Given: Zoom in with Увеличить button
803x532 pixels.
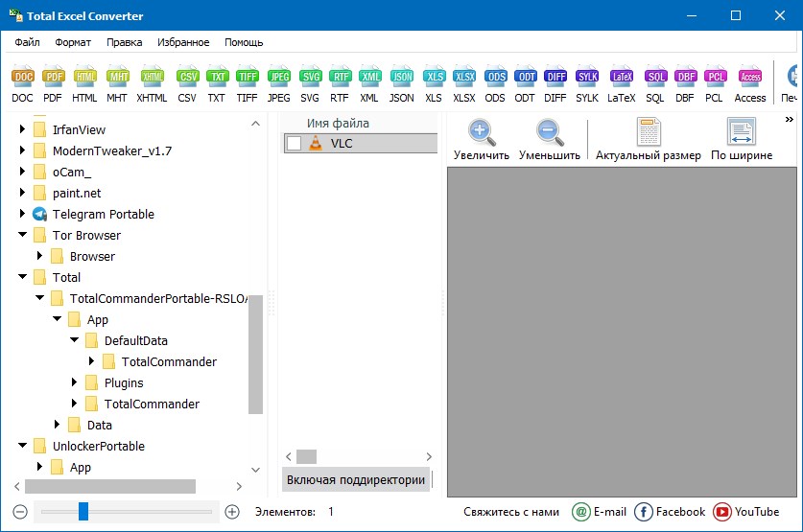Looking at the screenshot, I should coord(482,140).
